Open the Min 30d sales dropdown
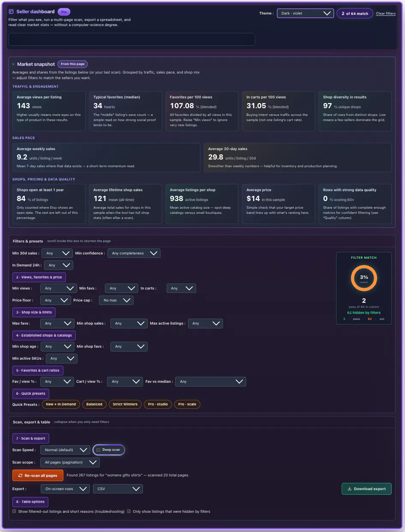Screen dimensions: 405x532 (57, 253)
